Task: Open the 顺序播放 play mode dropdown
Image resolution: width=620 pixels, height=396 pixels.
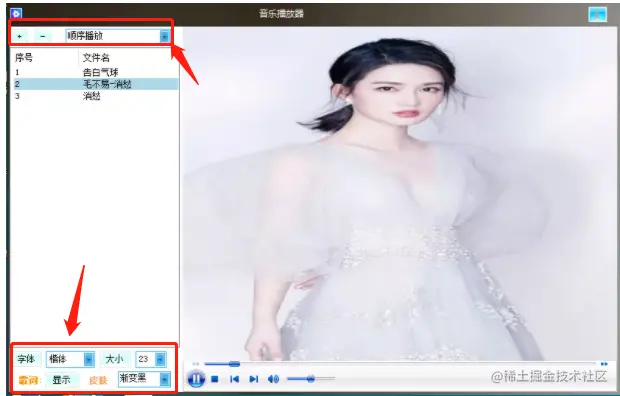Action: coord(118,36)
